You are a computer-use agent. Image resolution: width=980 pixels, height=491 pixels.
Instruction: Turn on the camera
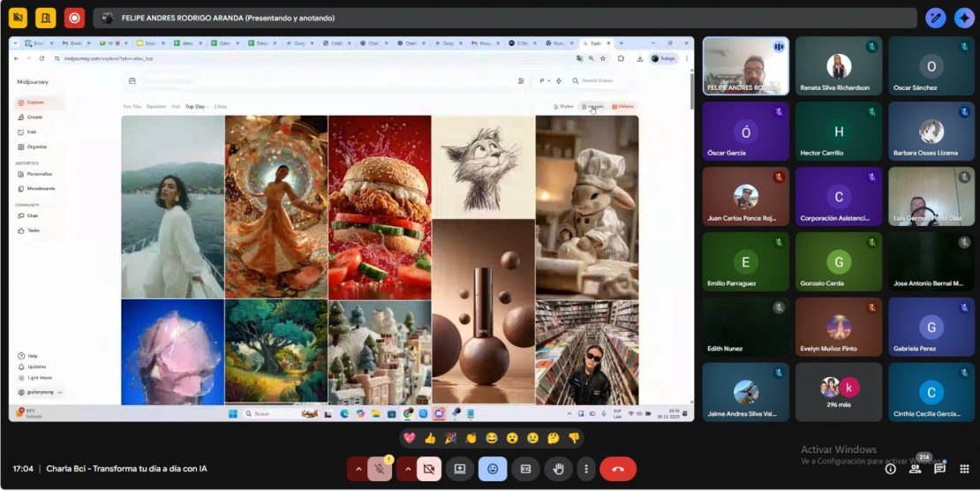coord(429,469)
